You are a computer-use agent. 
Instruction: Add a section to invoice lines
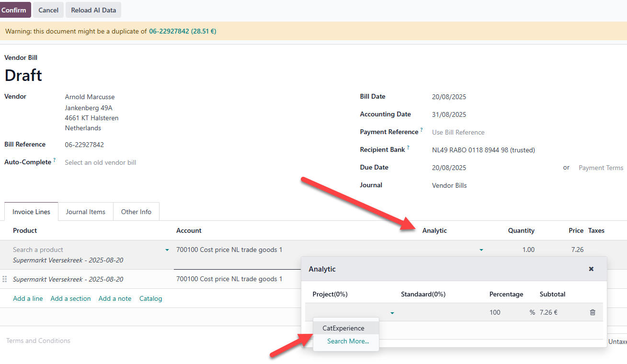click(x=70, y=298)
